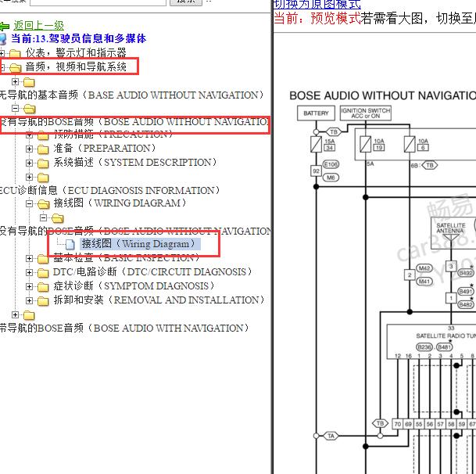Expand the 预防措施 (PRECAUTION) folder
This screenshot has width=476, height=474.
29,135
